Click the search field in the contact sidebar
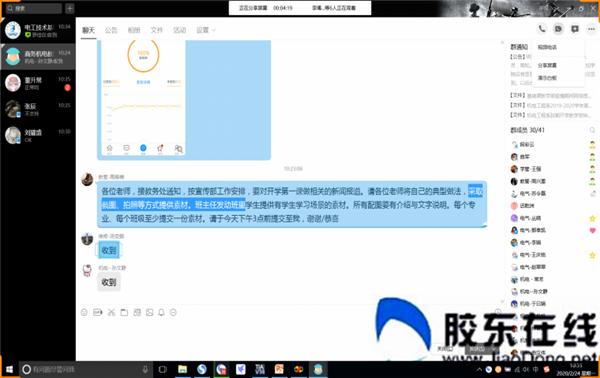The height and width of the screenshot is (378, 600). (34, 8)
